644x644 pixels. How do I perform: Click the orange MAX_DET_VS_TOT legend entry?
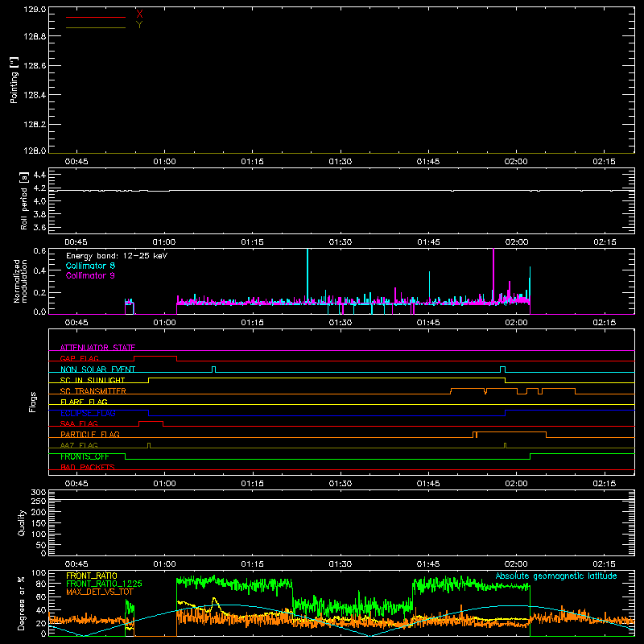99,592
